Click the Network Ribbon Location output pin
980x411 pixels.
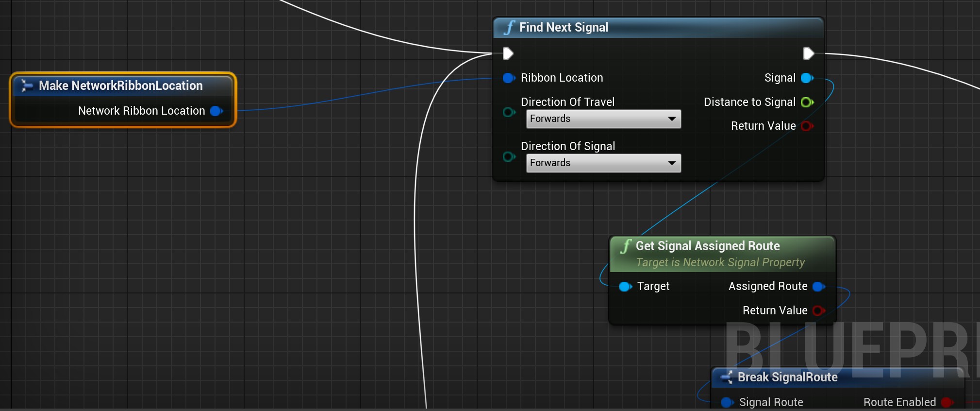point(216,111)
